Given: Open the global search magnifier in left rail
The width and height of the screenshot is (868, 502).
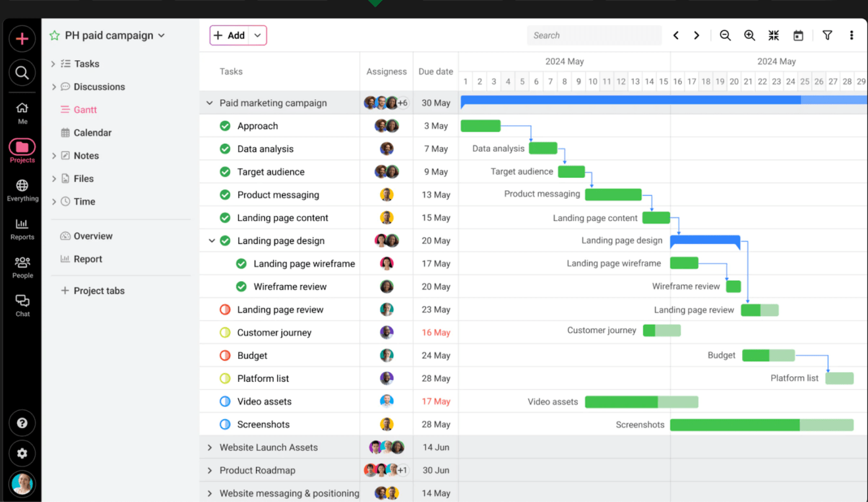Looking at the screenshot, I should pos(22,73).
